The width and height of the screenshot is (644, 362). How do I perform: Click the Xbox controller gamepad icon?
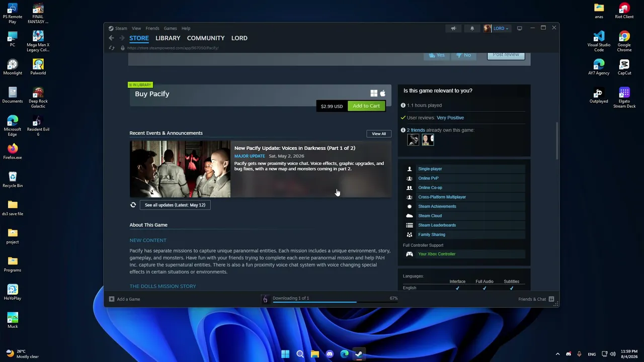[x=410, y=254]
